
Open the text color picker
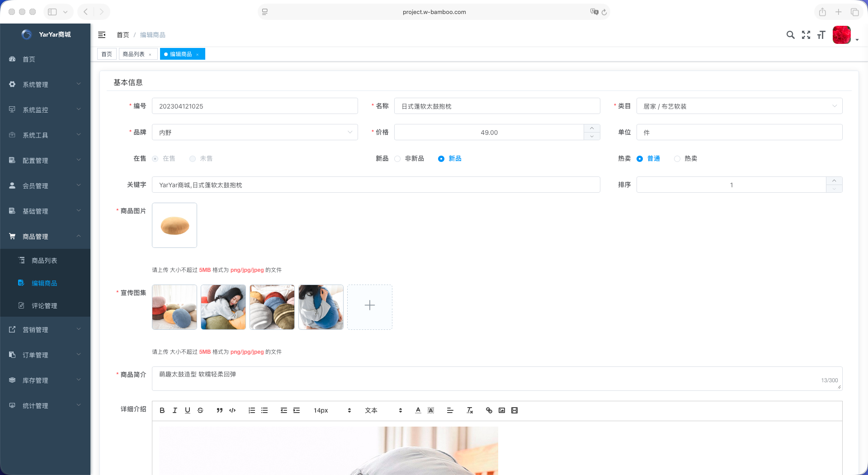click(418, 410)
